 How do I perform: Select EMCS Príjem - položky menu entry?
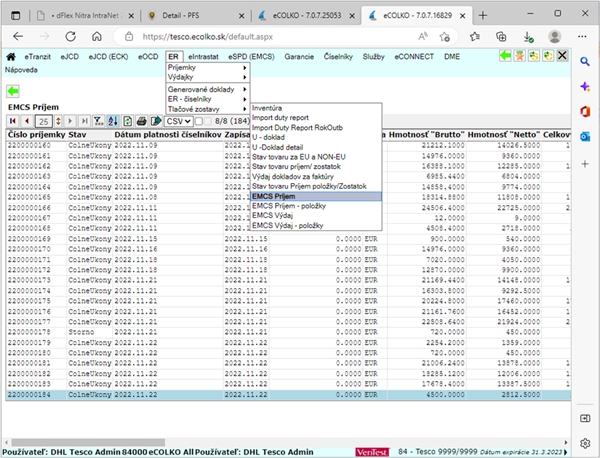point(316,206)
